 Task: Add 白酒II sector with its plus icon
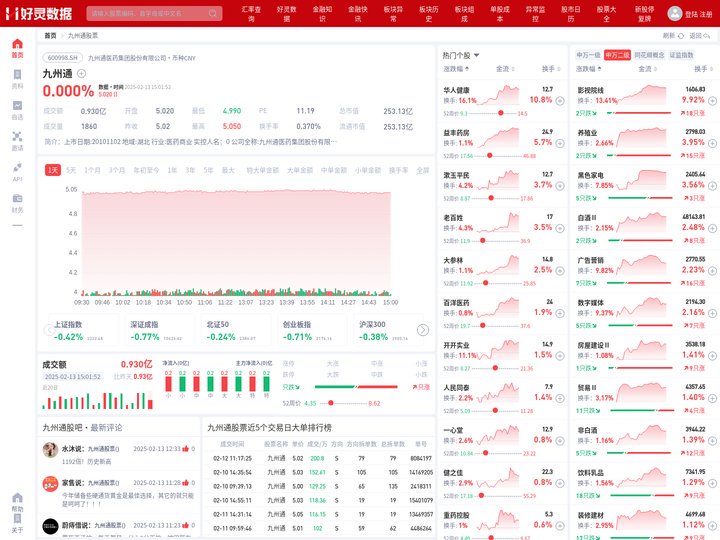point(712,228)
